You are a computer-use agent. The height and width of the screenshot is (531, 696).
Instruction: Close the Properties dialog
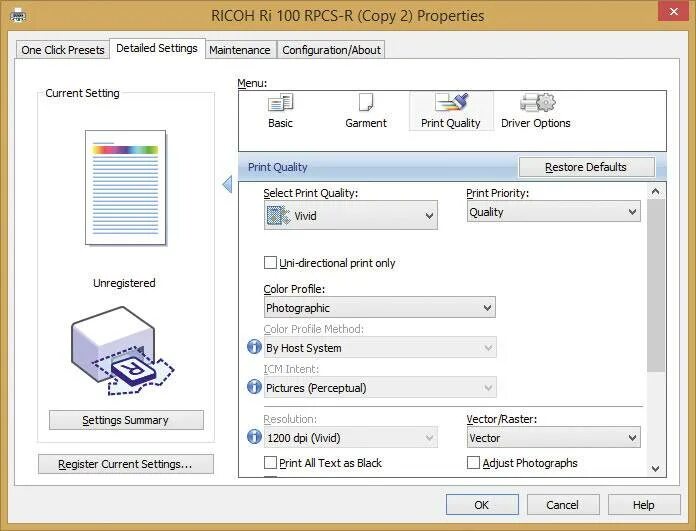[x=673, y=12]
